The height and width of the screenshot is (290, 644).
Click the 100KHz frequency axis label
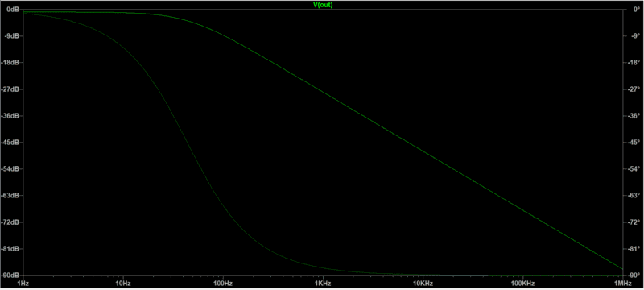click(522, 284)
